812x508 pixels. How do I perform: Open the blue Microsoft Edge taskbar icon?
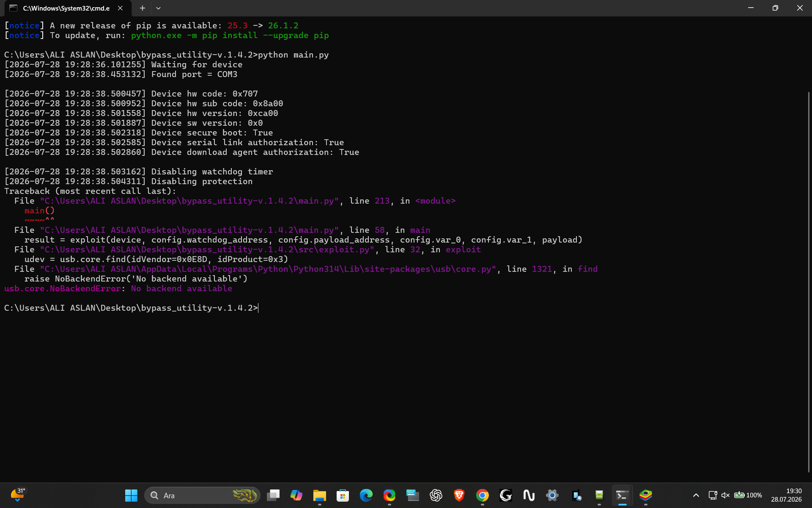(366, 495)
